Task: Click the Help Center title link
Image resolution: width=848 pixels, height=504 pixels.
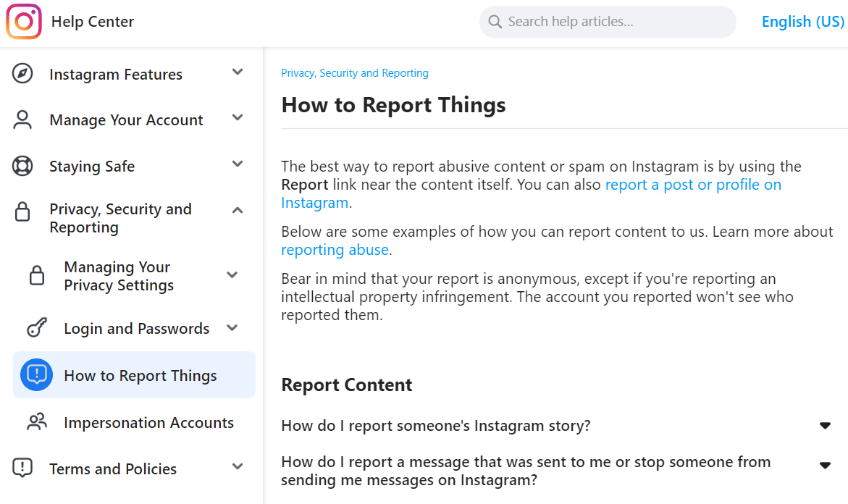Action: coord(93,22)
